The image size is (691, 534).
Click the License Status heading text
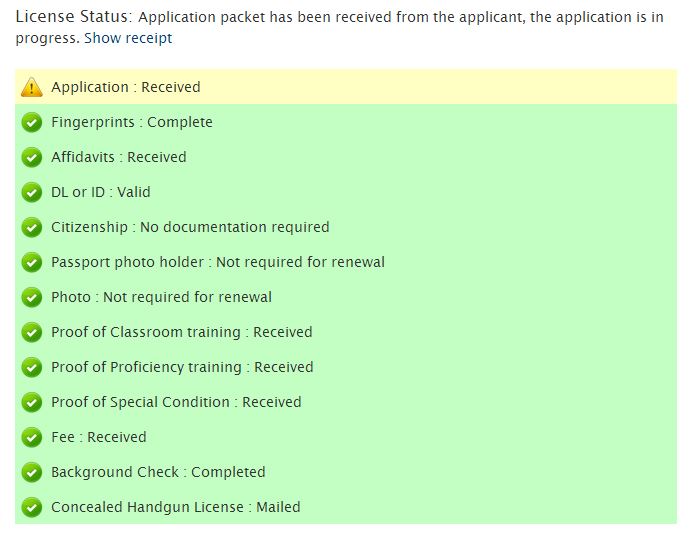[x=73, y=17]
